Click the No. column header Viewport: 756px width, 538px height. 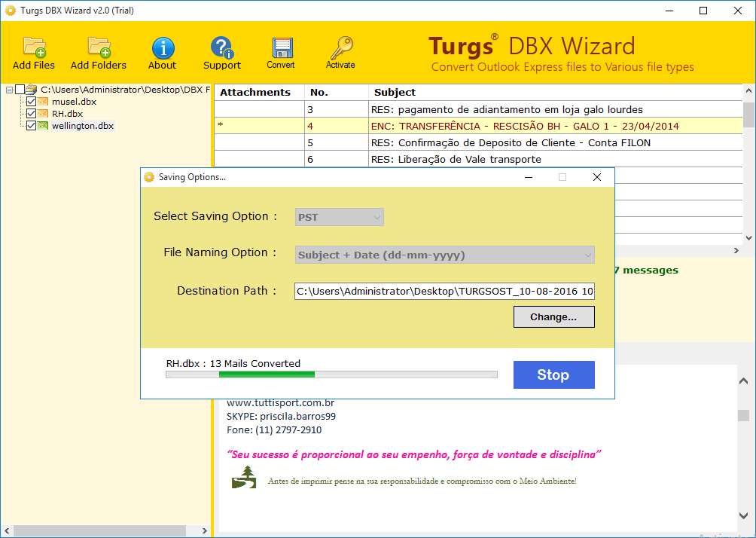coord(337,92)
